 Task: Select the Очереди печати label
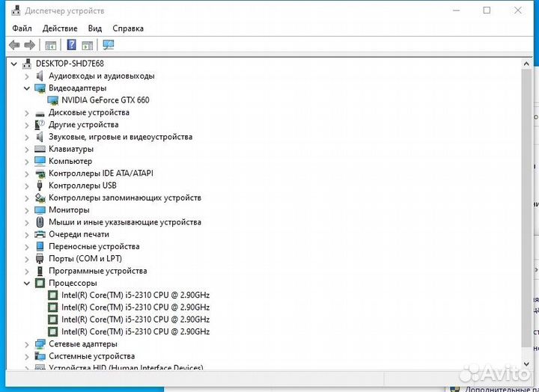point(79,234)
